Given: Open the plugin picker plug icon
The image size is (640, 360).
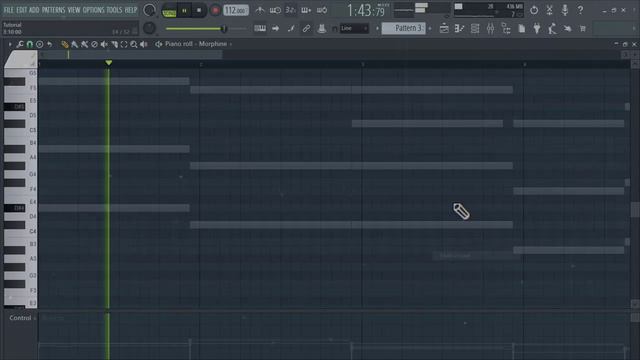Looking at the screenshot, I should tap(537, 28).
